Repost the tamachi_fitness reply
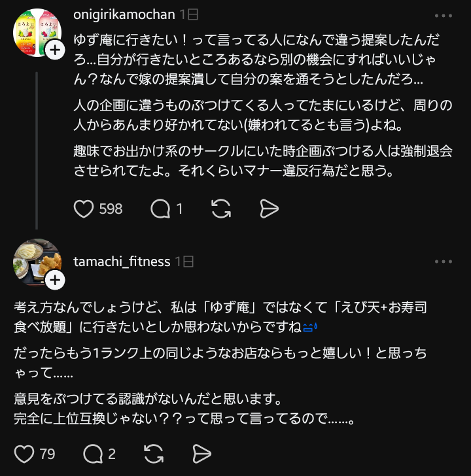The width and height of the screenshot is (471, 476). 154,454
